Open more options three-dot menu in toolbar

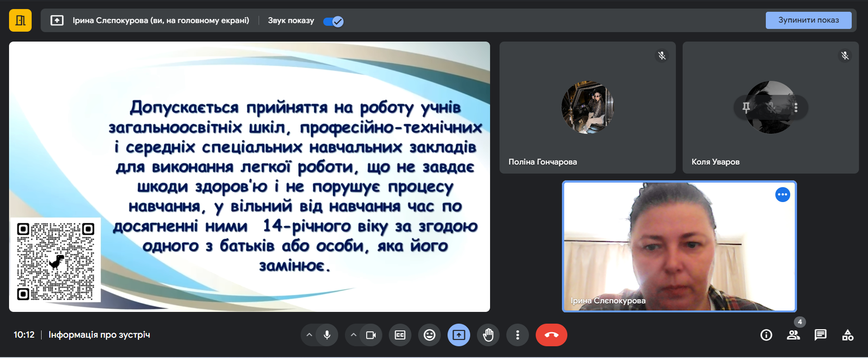(518, 335)
